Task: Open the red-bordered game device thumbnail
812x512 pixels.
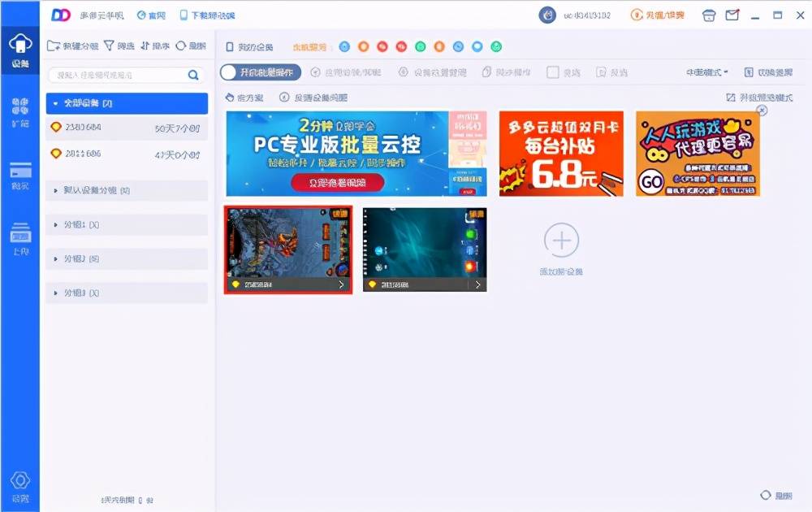Action: (x=288, y=249)
